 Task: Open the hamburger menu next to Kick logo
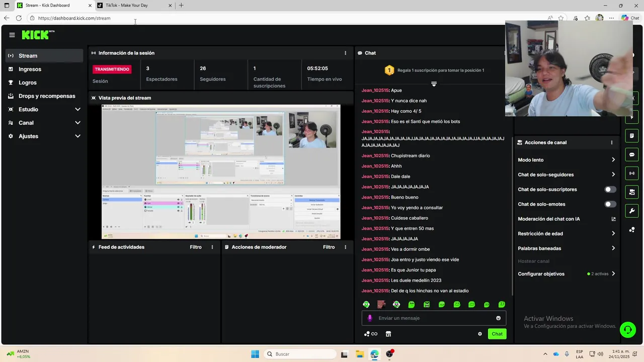[12, 35]
